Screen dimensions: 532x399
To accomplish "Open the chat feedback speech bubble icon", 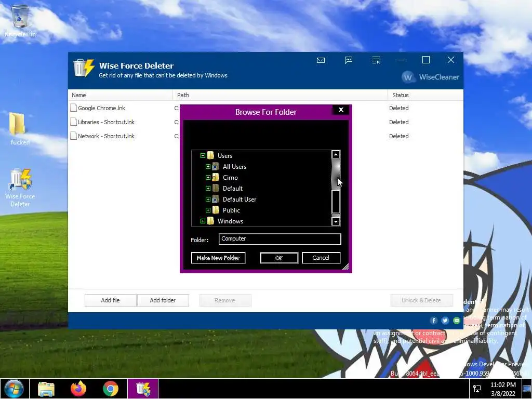I will [349, 60].
